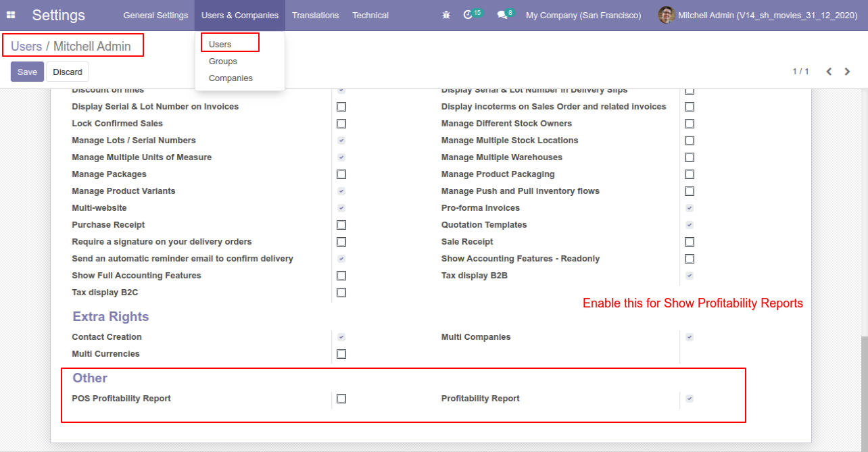Viewport: 868px width, 452px height.
Task: Open the General Settings menu
Action: [155, 15]
